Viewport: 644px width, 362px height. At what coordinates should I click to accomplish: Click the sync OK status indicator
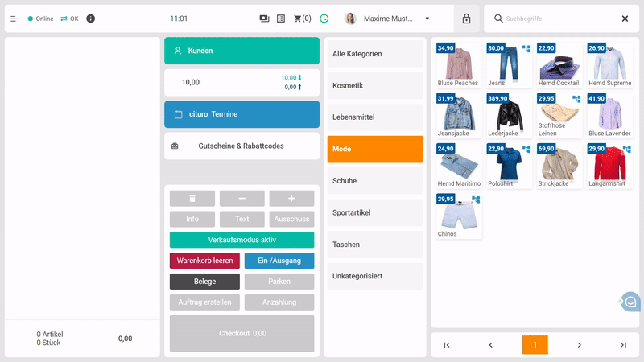point(69,19)
